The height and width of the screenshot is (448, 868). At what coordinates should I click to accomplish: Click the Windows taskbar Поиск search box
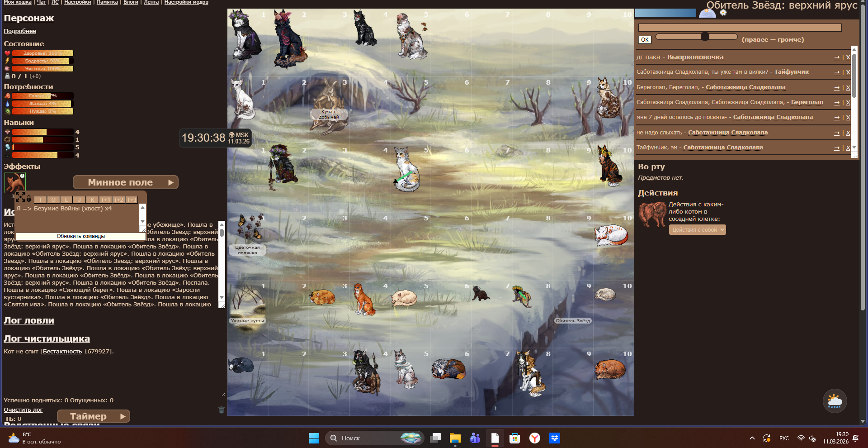[x=375, y=438]
